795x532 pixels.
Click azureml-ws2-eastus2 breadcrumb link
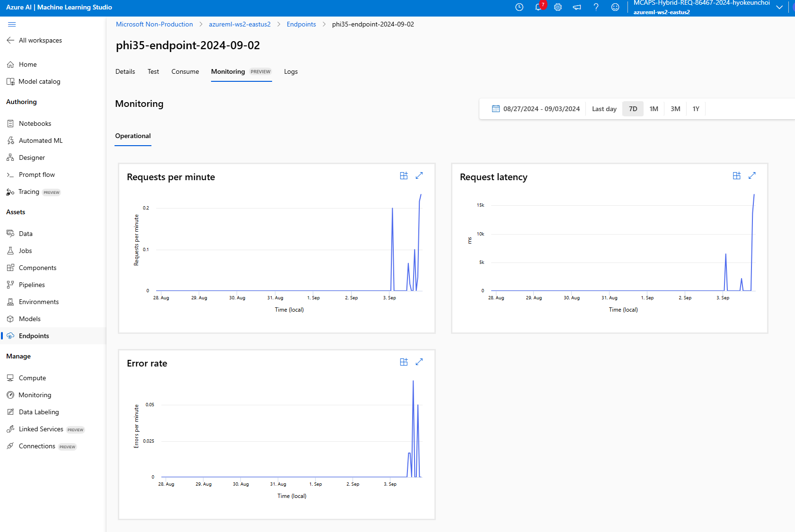(x=240, y=24)
